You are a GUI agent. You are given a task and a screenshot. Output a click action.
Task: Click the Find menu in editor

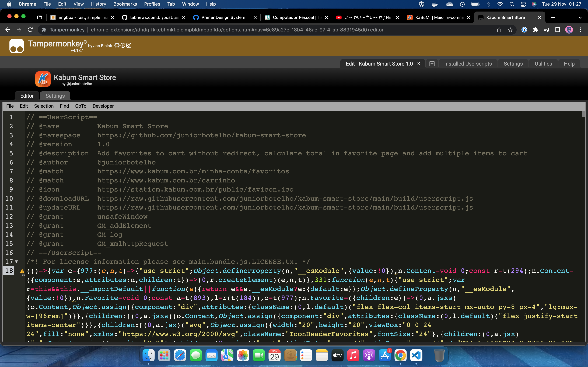coord(64,106)
